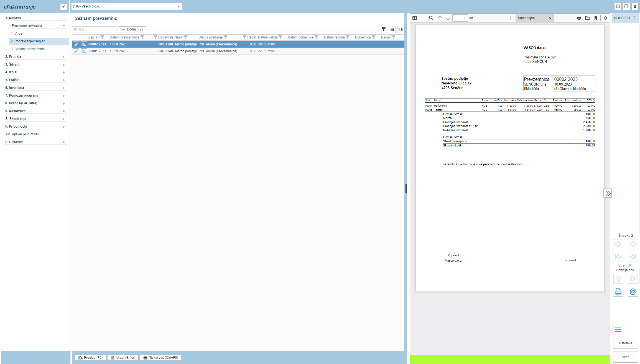Image resolution: width=640 pixels, height=364 pixels.
Task: Print the PDF from the viewer toolbar
Action: tap(579, 18)
